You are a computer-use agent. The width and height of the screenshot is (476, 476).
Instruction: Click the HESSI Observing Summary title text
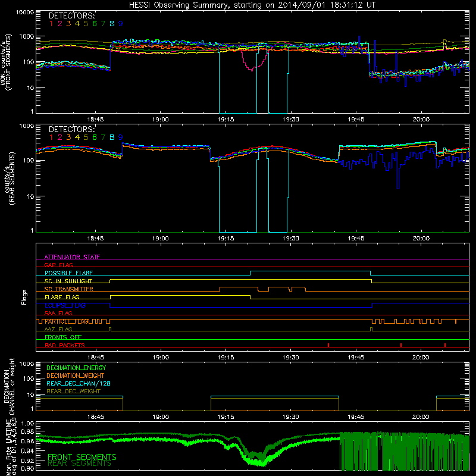(x=252, y=5)
